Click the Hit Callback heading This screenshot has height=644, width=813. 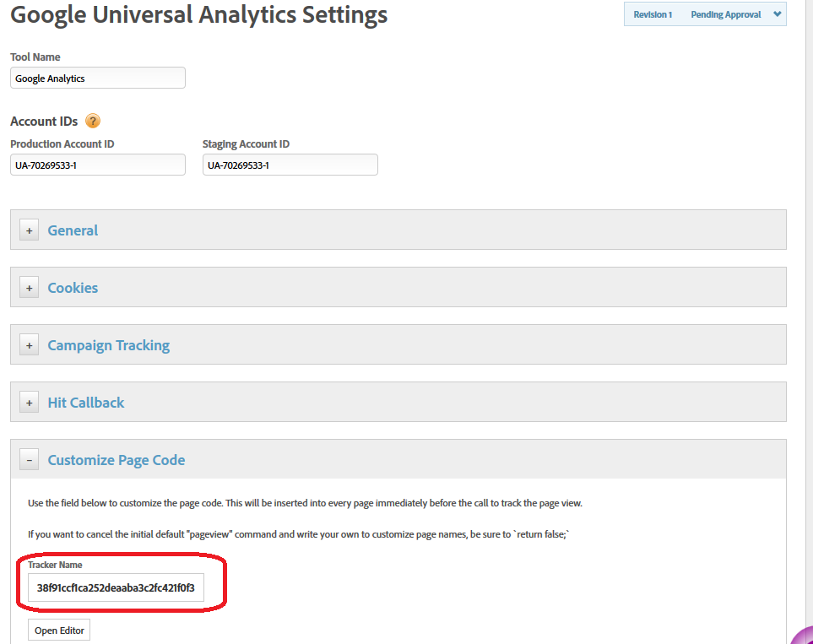coord(85,403)
